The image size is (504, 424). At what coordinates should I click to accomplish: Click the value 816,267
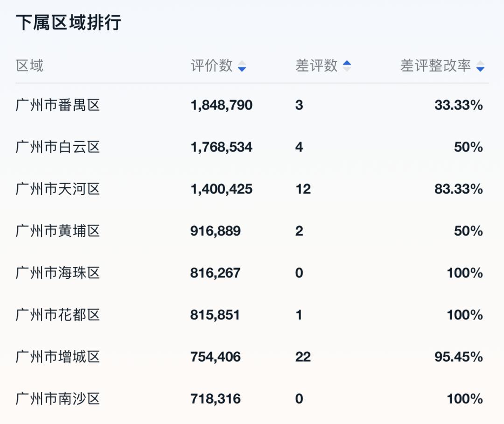215,273
